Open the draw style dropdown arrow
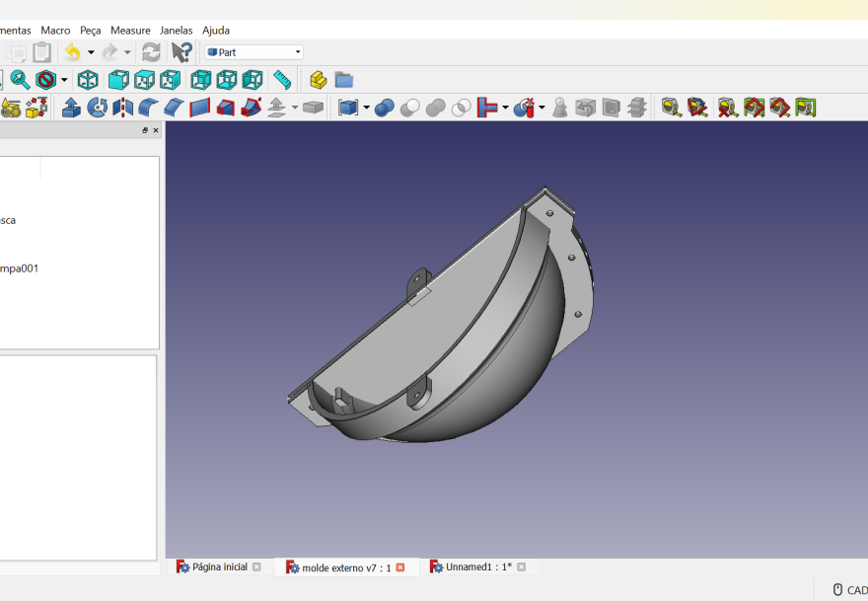 click(x=65, y=80)
